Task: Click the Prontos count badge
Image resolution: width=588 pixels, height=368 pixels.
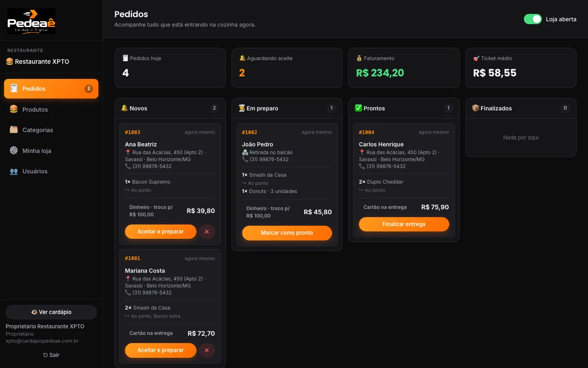Action: pyautogui.click(x=448, y=108)
